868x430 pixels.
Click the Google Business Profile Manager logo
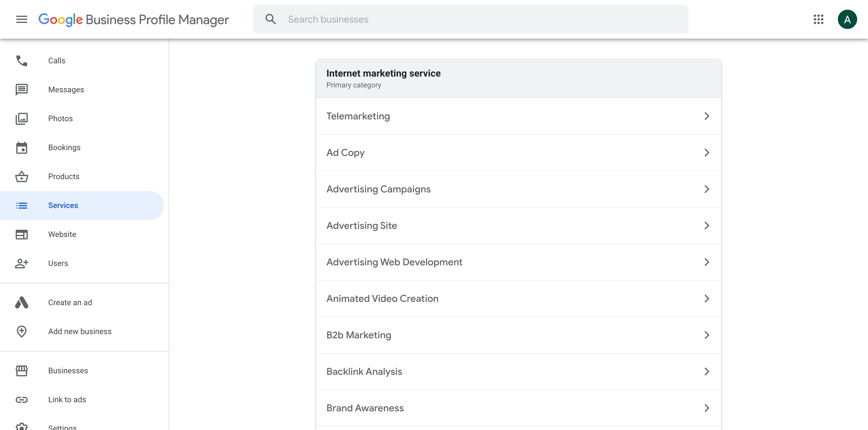pos(134,20)
